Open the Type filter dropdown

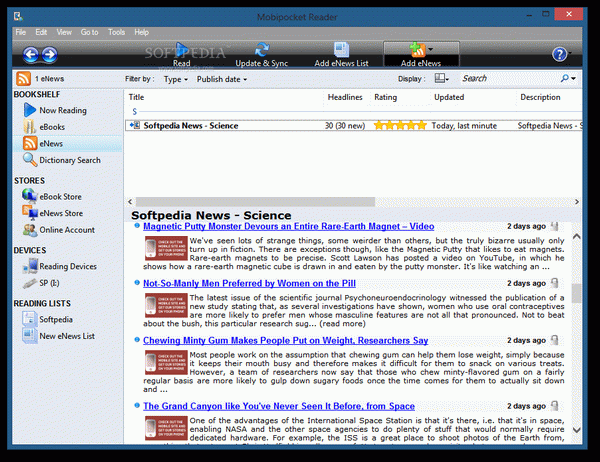(x=176, y=79)
